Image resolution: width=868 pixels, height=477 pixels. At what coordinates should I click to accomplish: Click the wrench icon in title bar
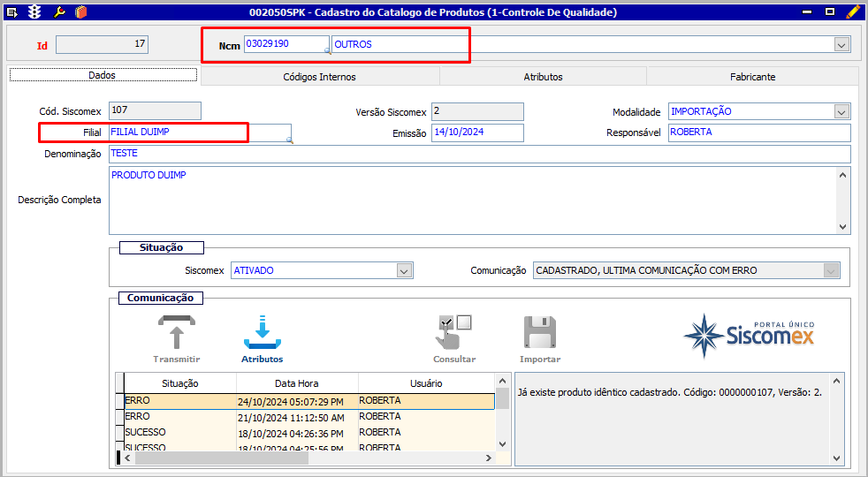pos(59,12)
